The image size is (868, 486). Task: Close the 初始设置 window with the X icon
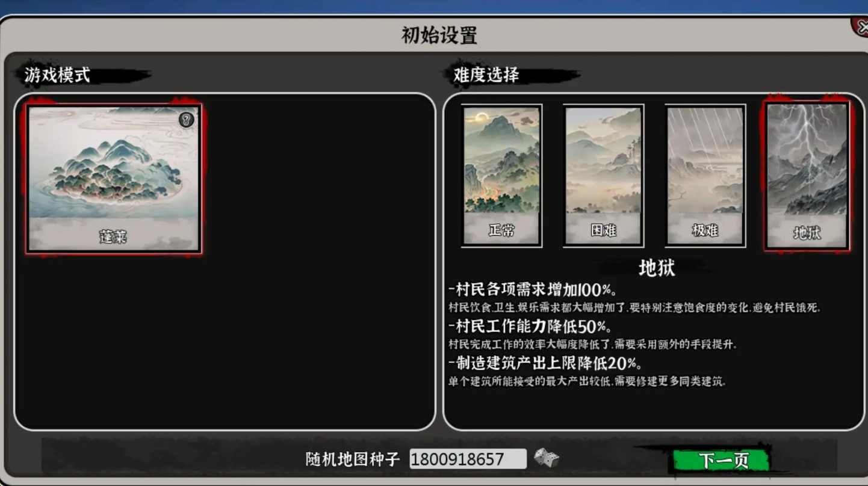pos(860,26)
